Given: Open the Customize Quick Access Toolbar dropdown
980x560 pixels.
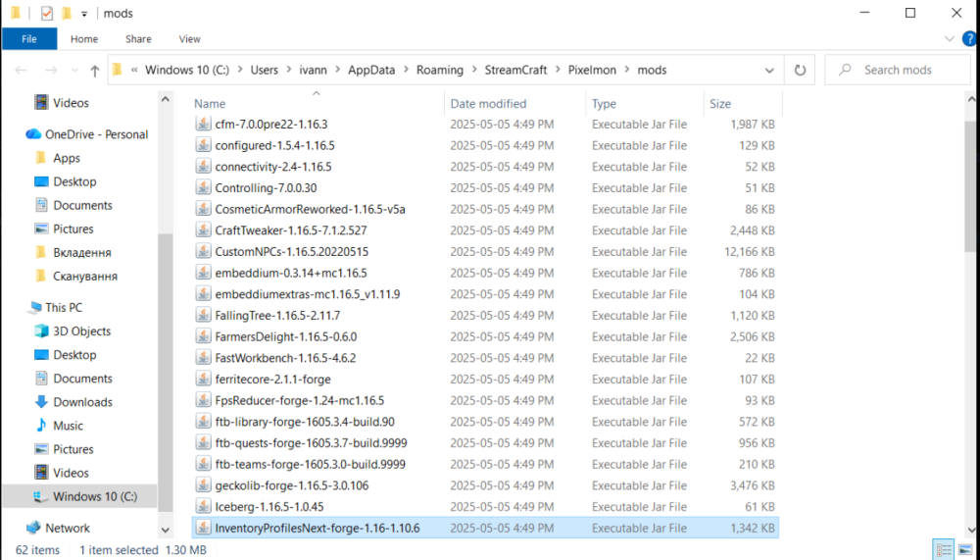Looking at the screenshot, I should click(x=84, y=14).
